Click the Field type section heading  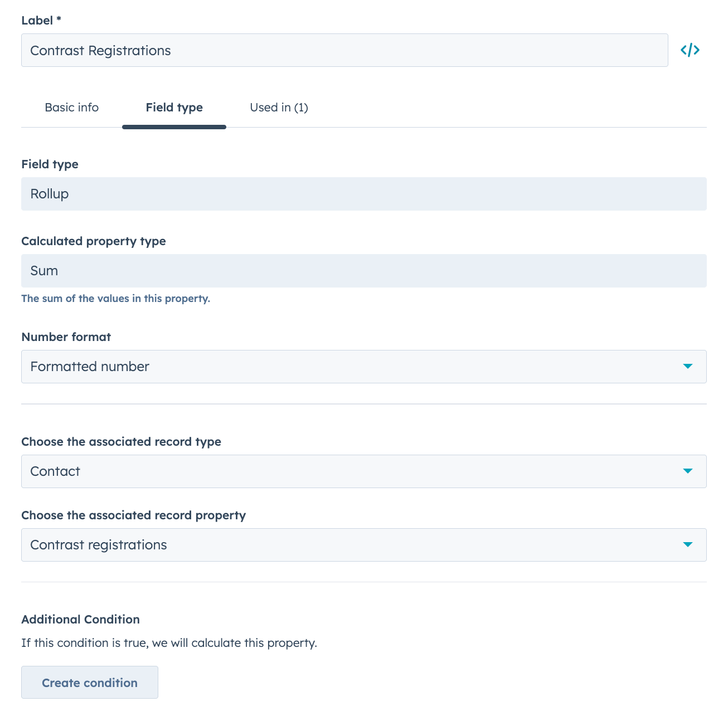(50, 164)
